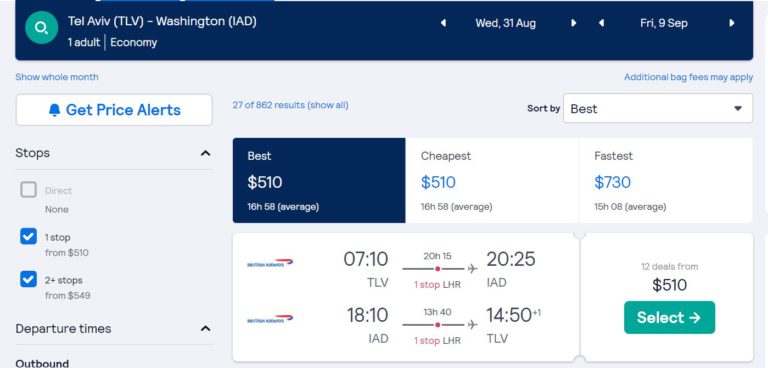The image size is (768, 368).
Task: Open the Sort by Best dropdown
Action: pyautogui.click(x=658, y=108)
